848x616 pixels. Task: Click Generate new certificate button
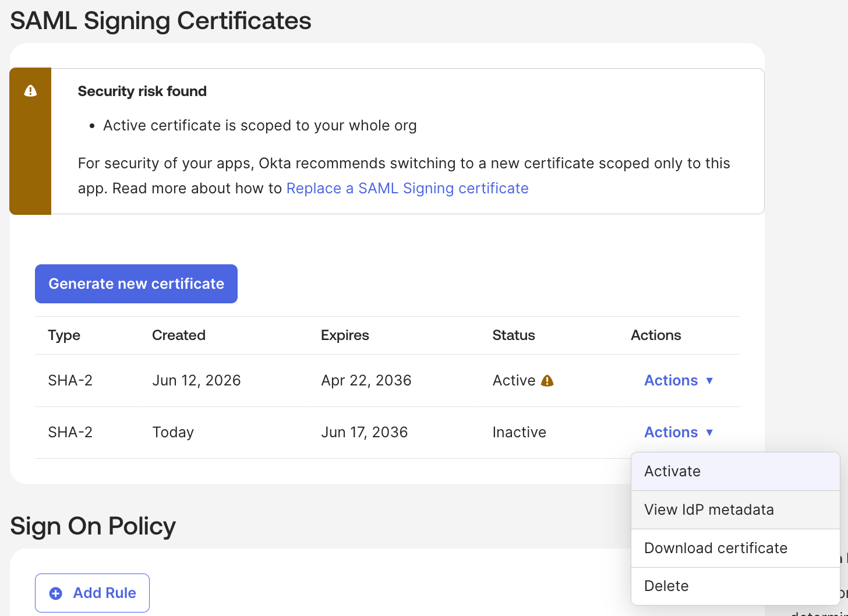point(136,284)
